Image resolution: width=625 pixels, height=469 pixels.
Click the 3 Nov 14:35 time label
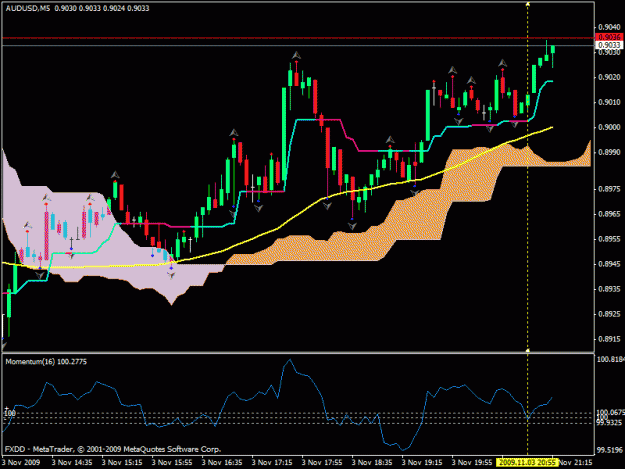tap(72, 463)
